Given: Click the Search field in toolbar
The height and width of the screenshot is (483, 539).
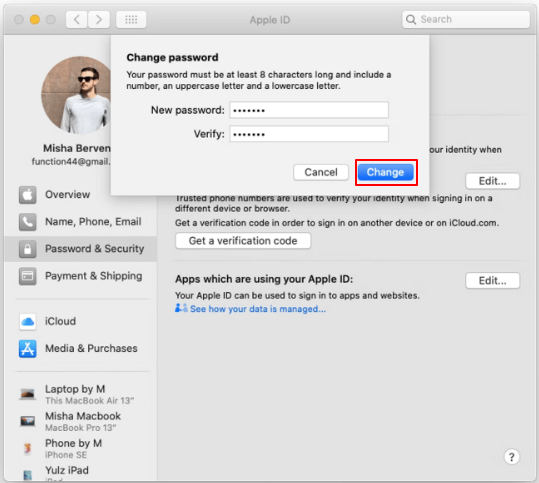Looking at the screenshot, I should 466,19.
